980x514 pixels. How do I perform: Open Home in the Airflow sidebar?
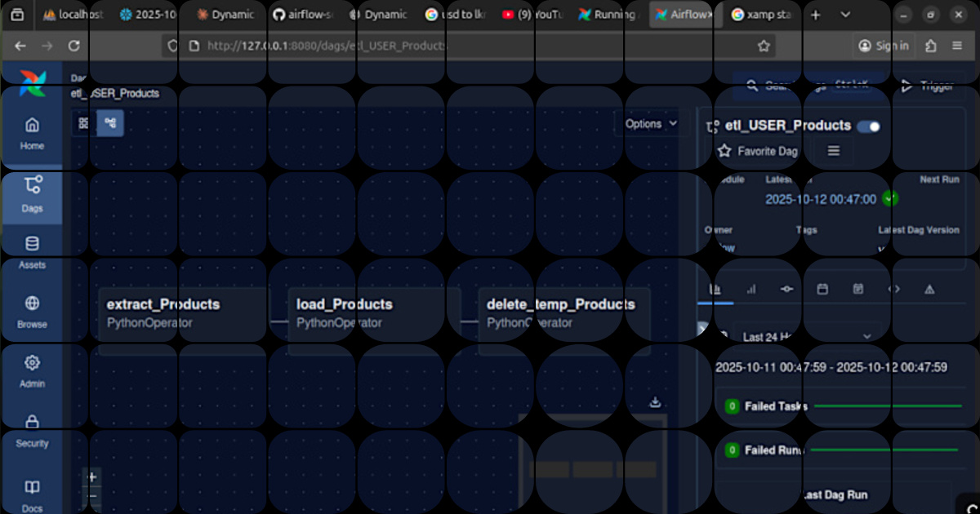[32, 134]
